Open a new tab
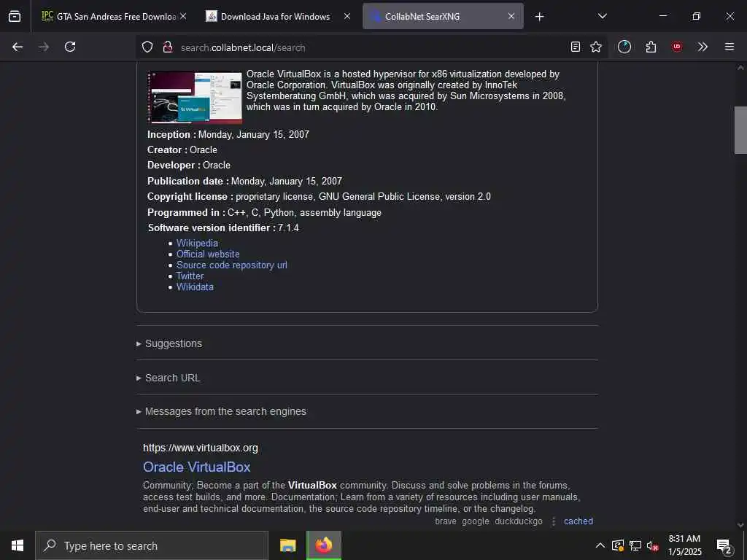 click(x=539, y=17)
